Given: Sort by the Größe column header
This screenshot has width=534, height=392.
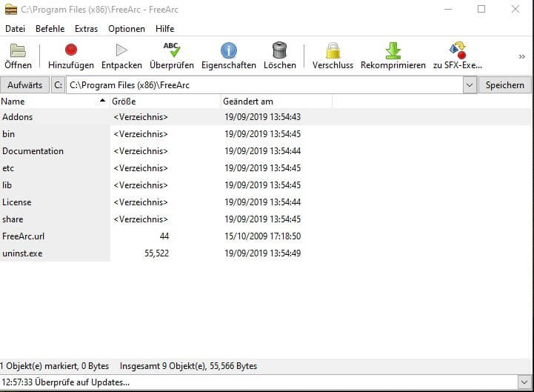Looking at the screenshot, I should point(165,102).
